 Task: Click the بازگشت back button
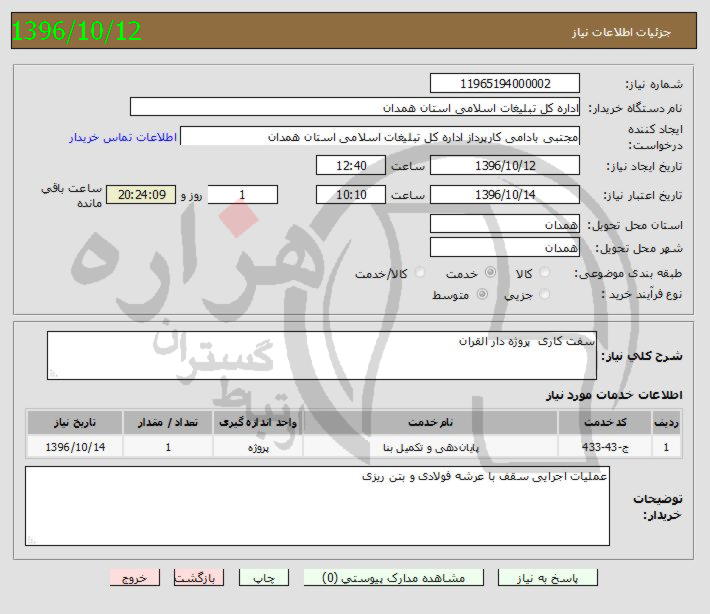(198, 578)
